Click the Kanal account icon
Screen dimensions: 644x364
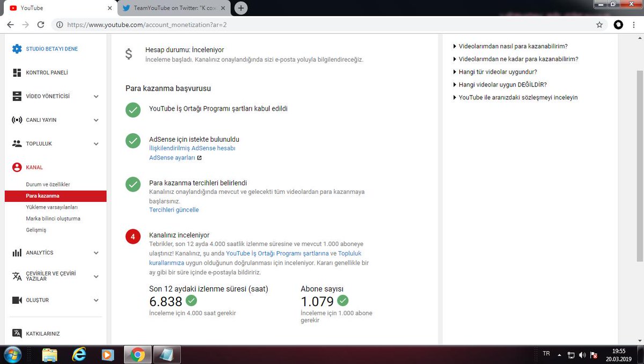click(17, 167)
